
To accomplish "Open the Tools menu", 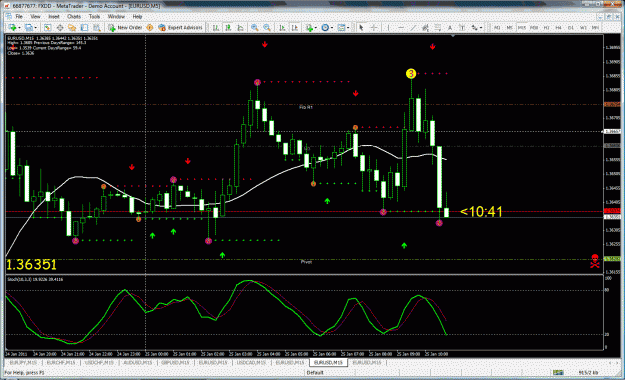I will coord(94,17).
